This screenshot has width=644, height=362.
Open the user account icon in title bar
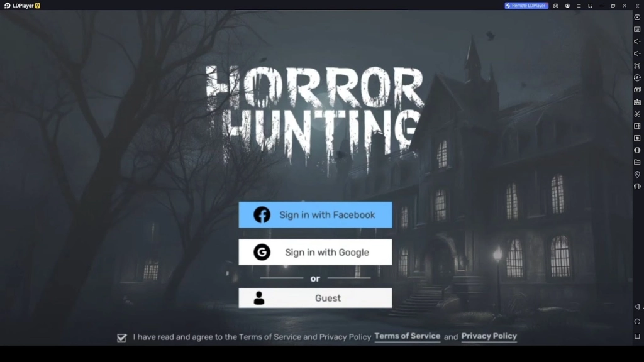click(x=567, y=6)
